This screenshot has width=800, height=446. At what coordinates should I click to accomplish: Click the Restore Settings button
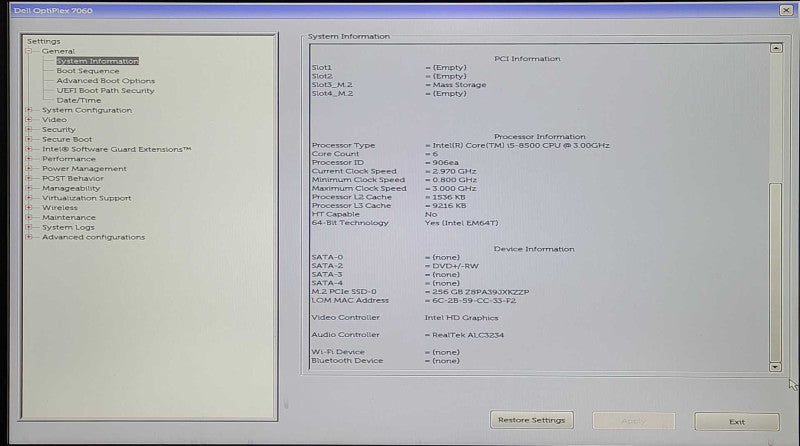(x=532, y=420)
